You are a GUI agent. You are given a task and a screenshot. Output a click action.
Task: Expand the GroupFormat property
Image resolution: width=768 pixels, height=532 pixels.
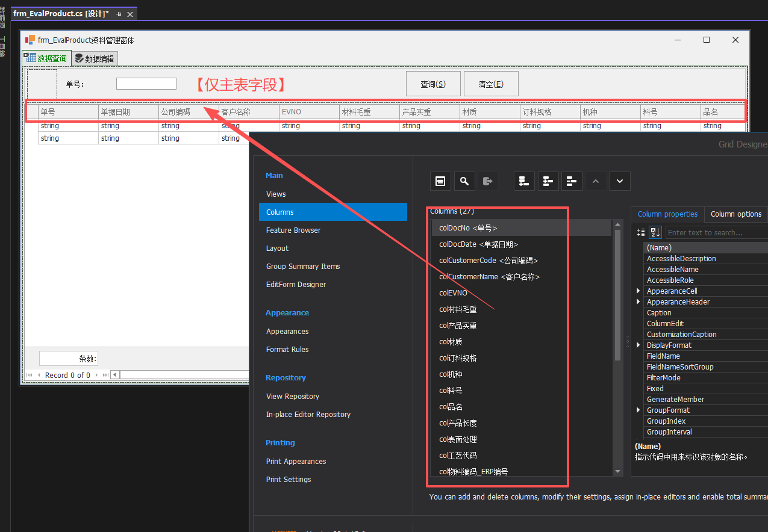point(638,410)
